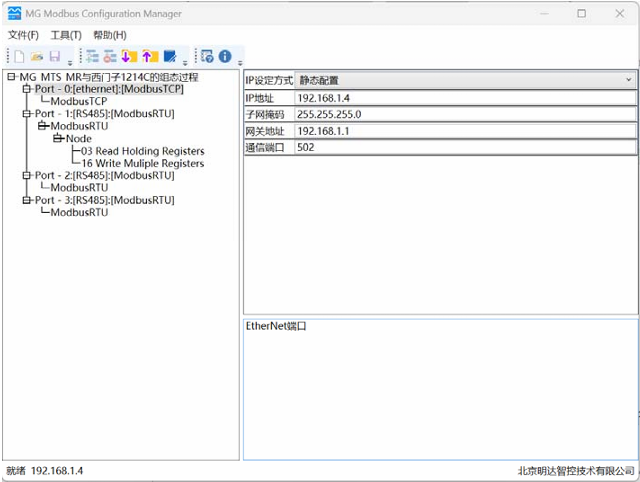
Task: Click the Open file folder icon
Action: tap(36, 57)
